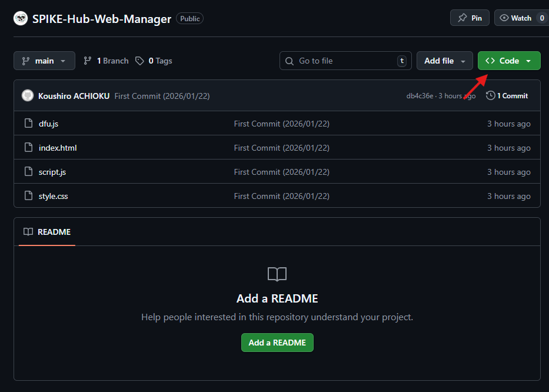Click the watcher count 0 badge
This screenshot has width=549, height=392.
(x=542, y=18)
